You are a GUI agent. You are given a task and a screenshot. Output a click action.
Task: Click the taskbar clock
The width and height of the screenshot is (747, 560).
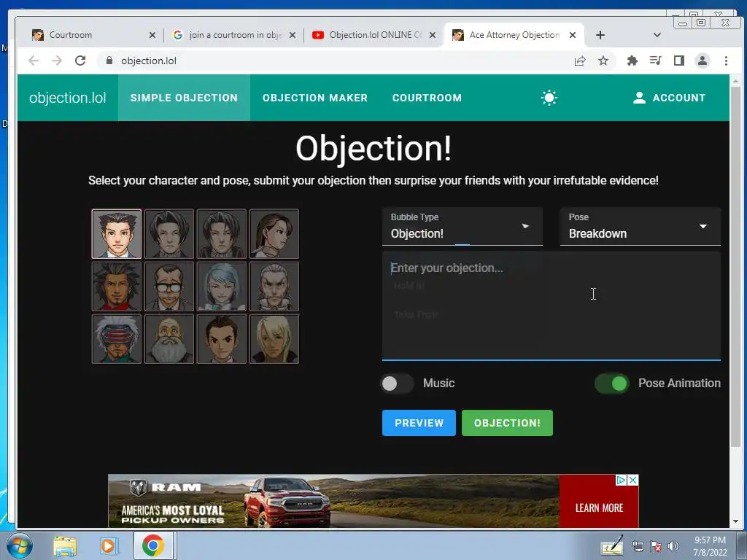(x=710, y=546)
